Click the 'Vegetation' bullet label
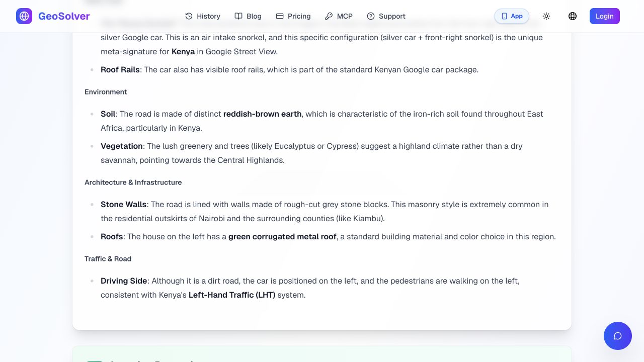Image resolution: width=644 pixels, height=362 pixels. (122, 146)
